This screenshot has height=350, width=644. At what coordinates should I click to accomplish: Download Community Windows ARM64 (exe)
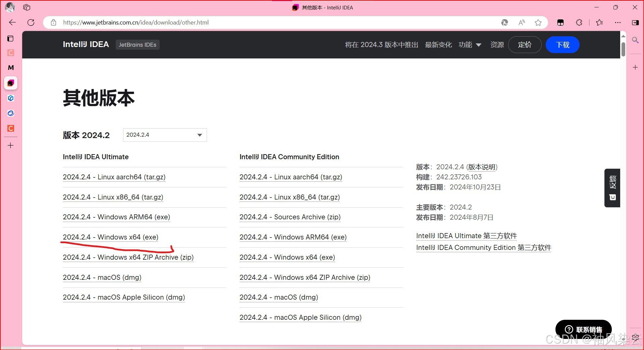293,237
